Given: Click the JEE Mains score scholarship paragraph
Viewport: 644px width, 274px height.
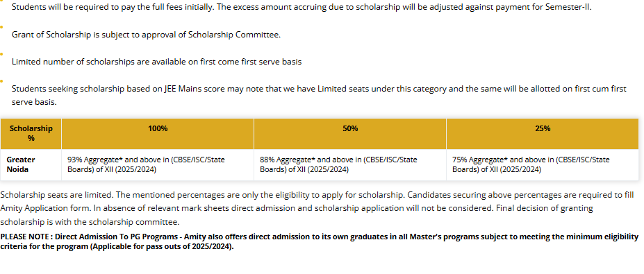Looking at the screenshot, I should click(x=319, y=95).
